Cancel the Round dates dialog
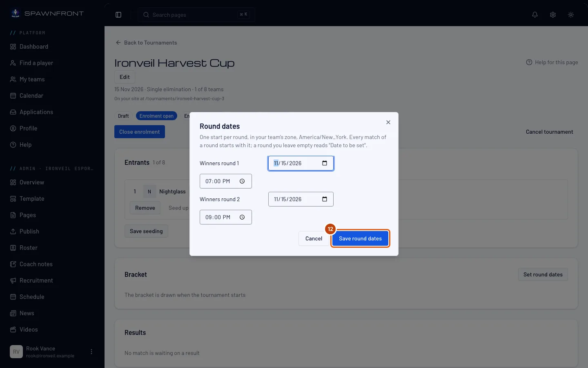588x368 pixels. [x=314, y=238]
